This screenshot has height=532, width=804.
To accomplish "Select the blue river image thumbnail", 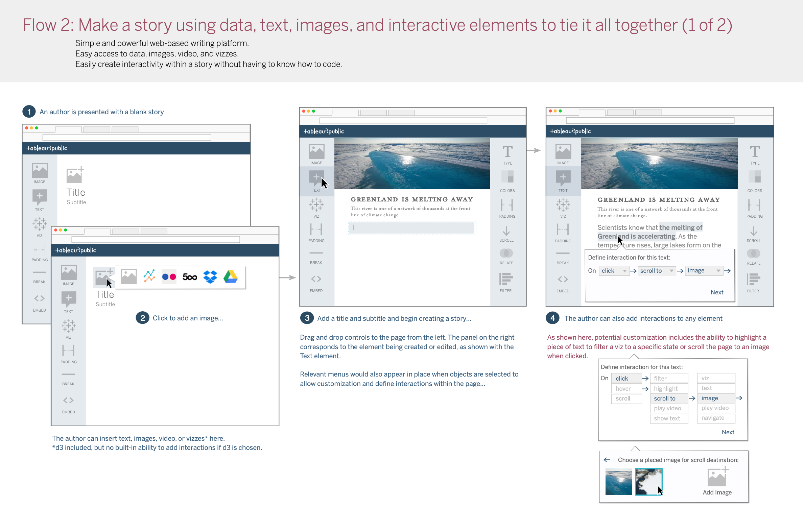I will [619, 482].
